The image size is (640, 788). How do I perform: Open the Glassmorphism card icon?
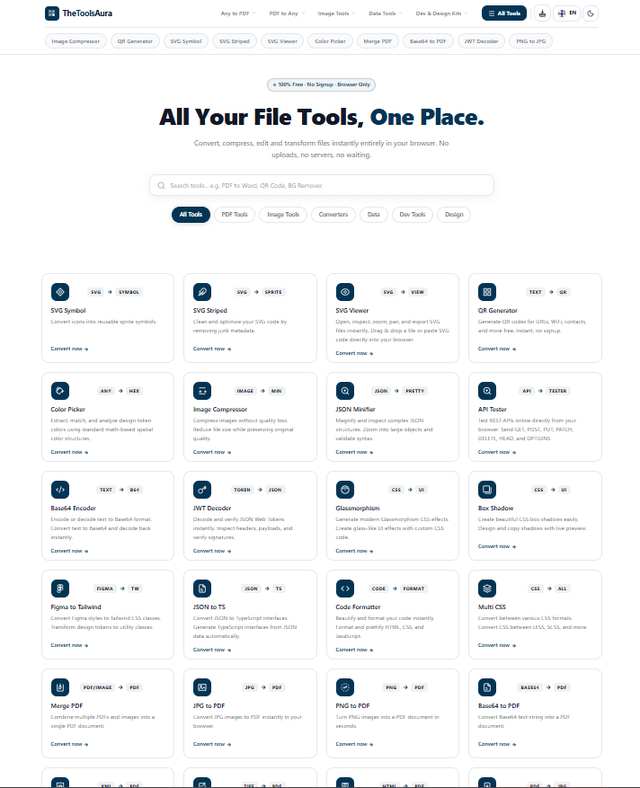[345, 489]
